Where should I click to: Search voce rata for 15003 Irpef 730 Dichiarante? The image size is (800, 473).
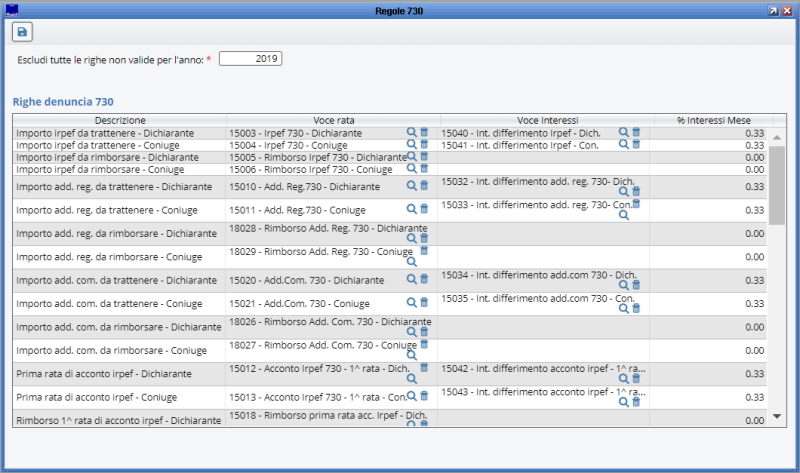pos(411,132)
